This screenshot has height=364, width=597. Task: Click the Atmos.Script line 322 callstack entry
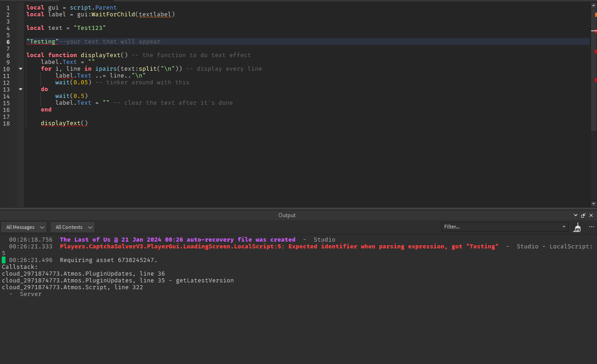pyautogui.click(x=73, y=287)
